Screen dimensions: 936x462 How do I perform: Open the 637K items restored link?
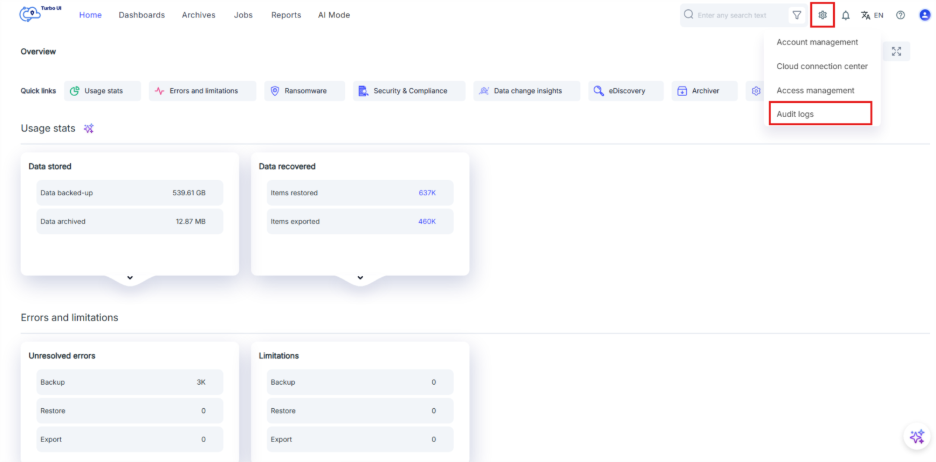(x=427, y=193)
